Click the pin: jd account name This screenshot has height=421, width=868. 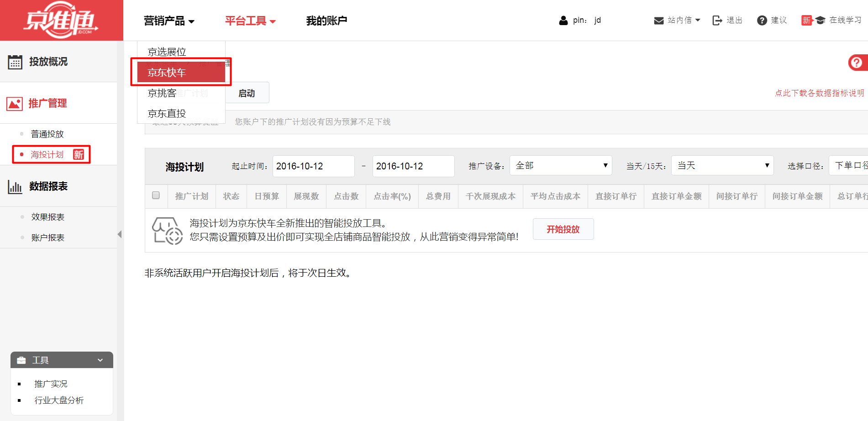[x=587, y=21]
